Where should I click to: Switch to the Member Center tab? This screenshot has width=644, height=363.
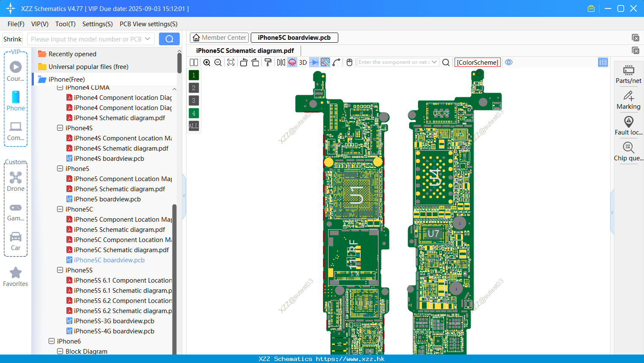[219, 38]
